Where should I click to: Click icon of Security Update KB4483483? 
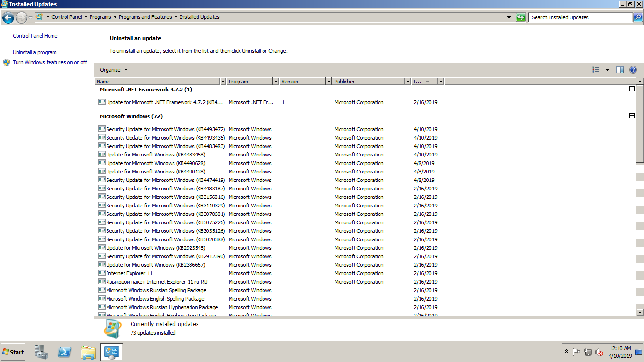pyautogui.click(x=101, y=146)
